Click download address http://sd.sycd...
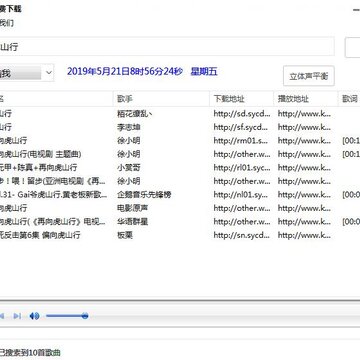 [x=242, y=113]
